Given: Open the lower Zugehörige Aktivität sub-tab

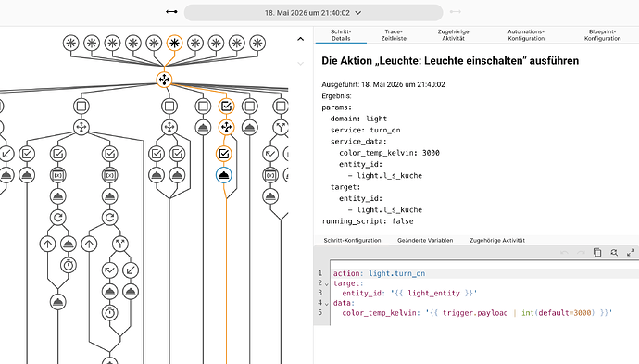Looking at the screenshot, I should click(497, 241).
